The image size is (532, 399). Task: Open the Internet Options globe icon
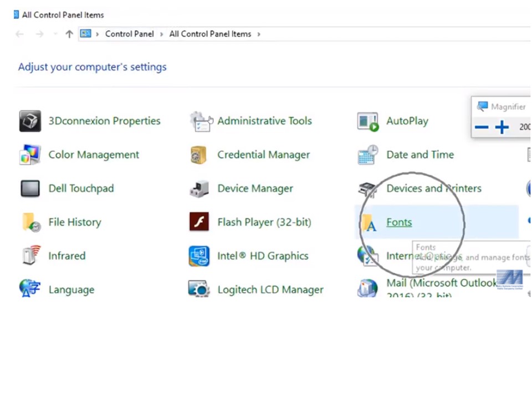pos(367,255)
